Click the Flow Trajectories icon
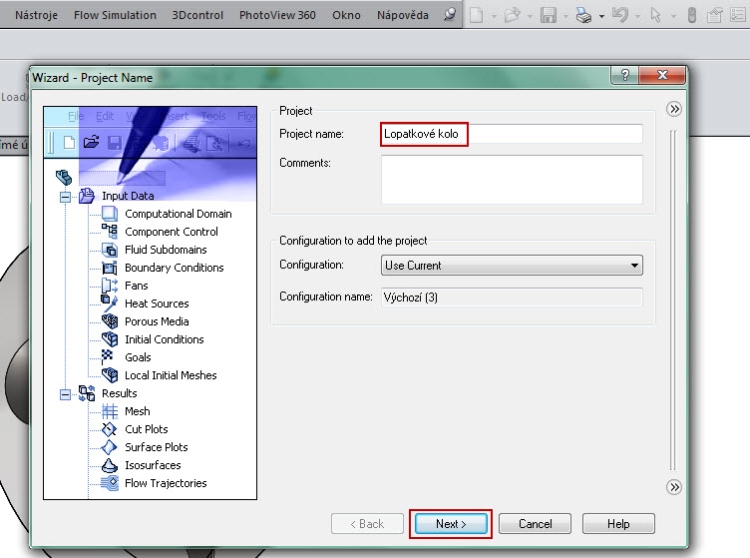This screenshot has width=750, height=558. pos(110,483)
